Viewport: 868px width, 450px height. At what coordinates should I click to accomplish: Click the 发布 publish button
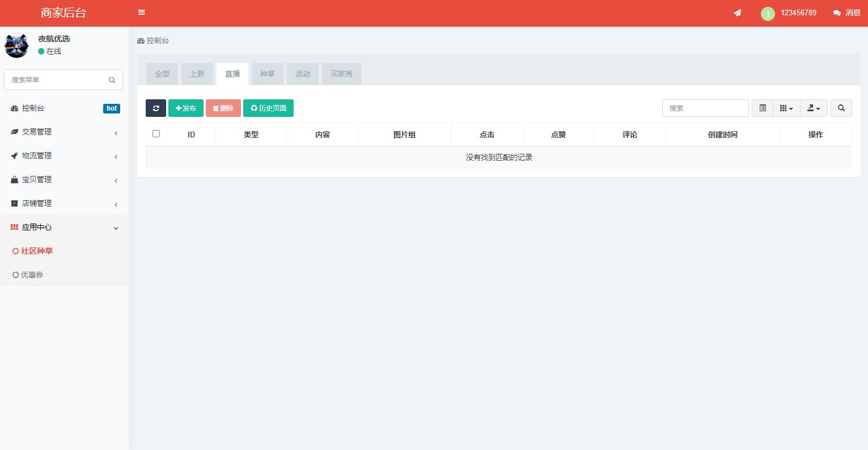point(186,108)
